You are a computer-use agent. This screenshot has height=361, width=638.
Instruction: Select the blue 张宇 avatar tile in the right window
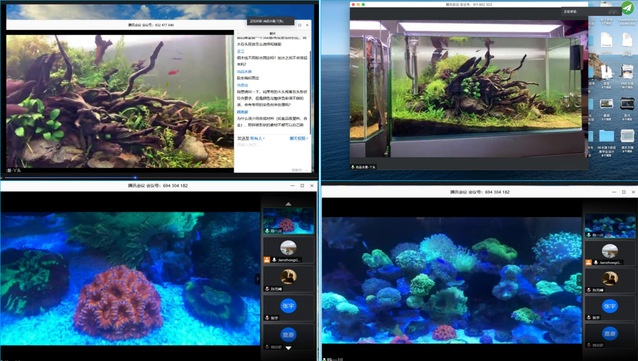pos(610,306)
